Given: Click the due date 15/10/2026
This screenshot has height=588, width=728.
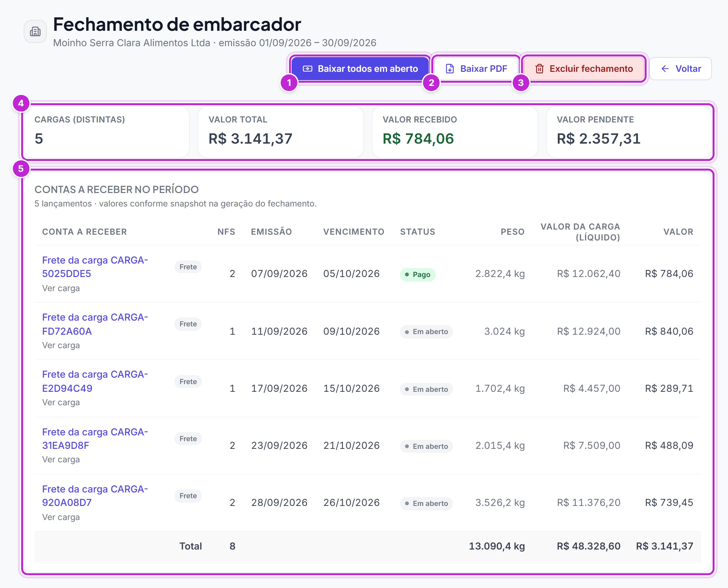Looking at the screenshot, I should tap(351, 388).
